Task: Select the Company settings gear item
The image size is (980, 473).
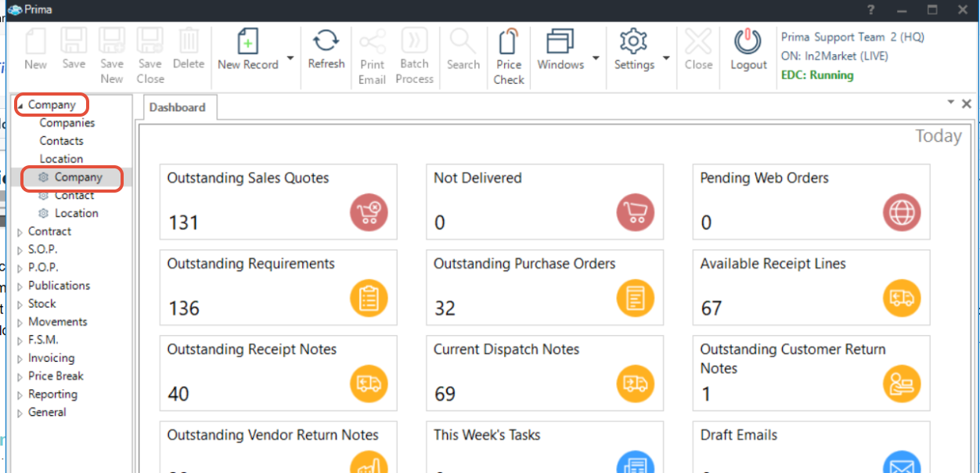Action: pos(71,178)
